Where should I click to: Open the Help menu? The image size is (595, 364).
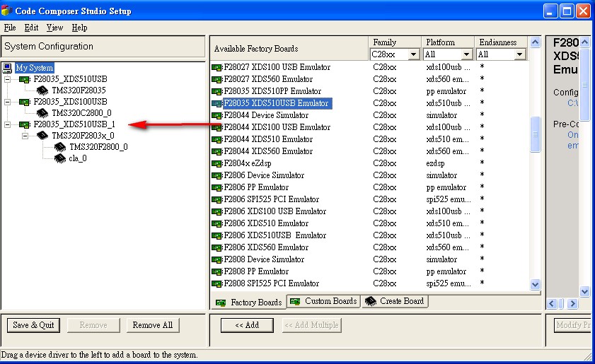coord(79,28)
